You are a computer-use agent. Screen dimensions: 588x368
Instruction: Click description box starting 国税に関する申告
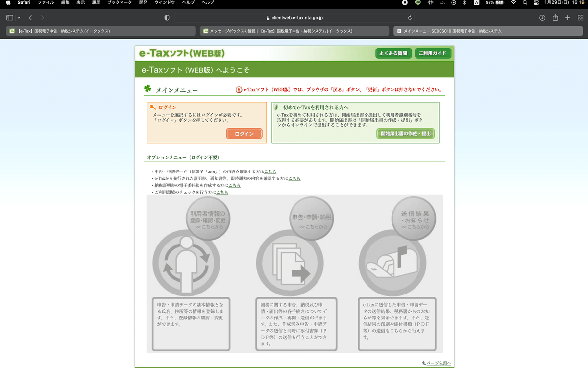297,324
